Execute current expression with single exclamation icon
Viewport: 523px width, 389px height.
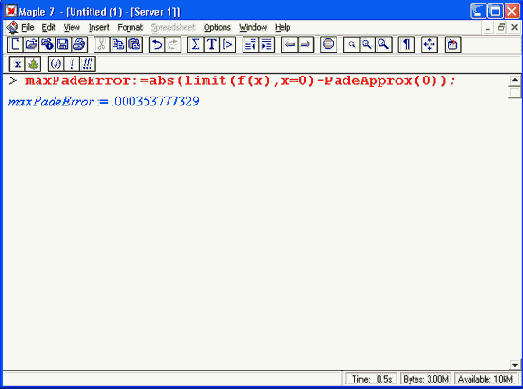click(72, 64)
